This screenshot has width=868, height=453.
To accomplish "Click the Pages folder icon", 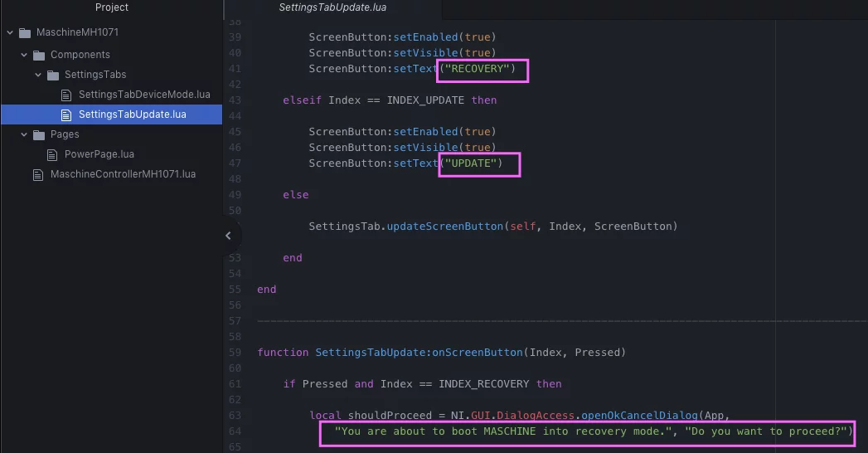I will coord(39,134).
